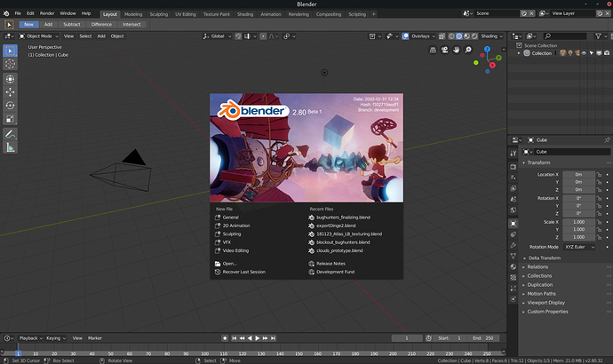Viewport: 613px width, 364px height.
Task: Open the Rotation Mode XYZ Euler dropdown
Action: [x=579, y=247]
